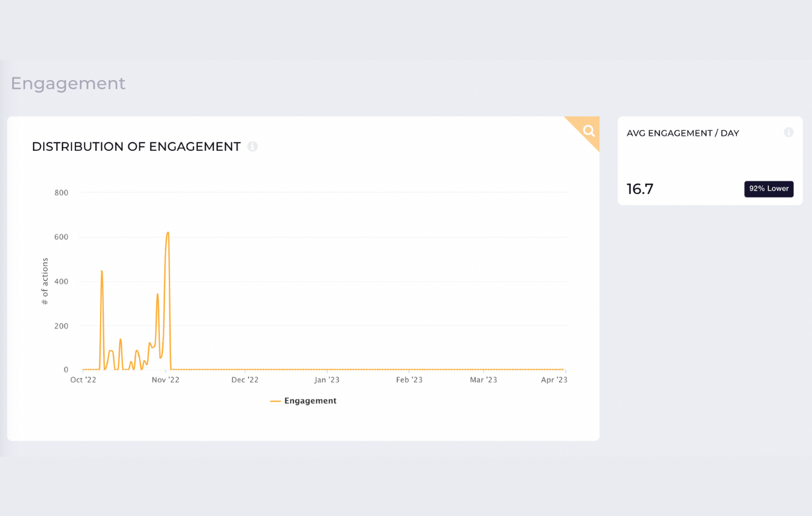Click the Jan '23 axis label
812x516 pixels.
327,380
